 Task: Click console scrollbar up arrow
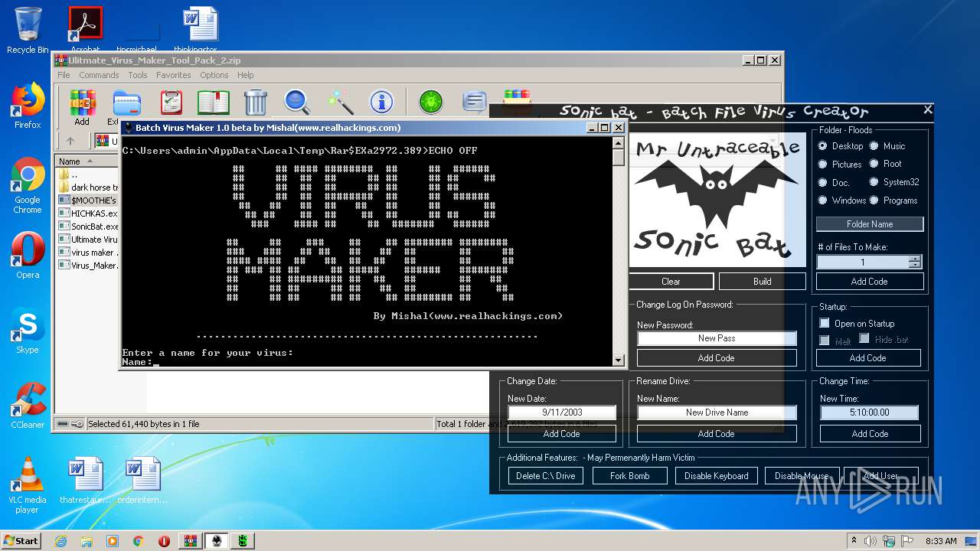pyautogui.click(x=619, y=142)
